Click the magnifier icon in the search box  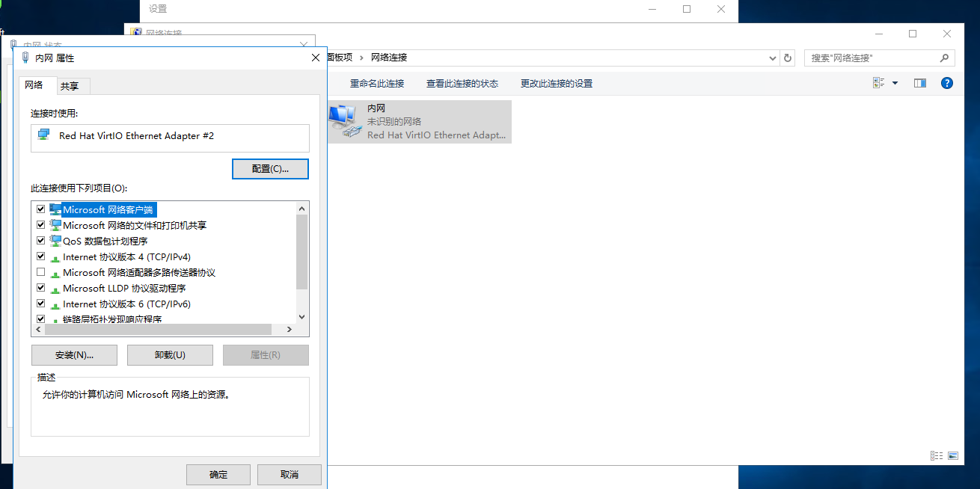coord(944,58)
